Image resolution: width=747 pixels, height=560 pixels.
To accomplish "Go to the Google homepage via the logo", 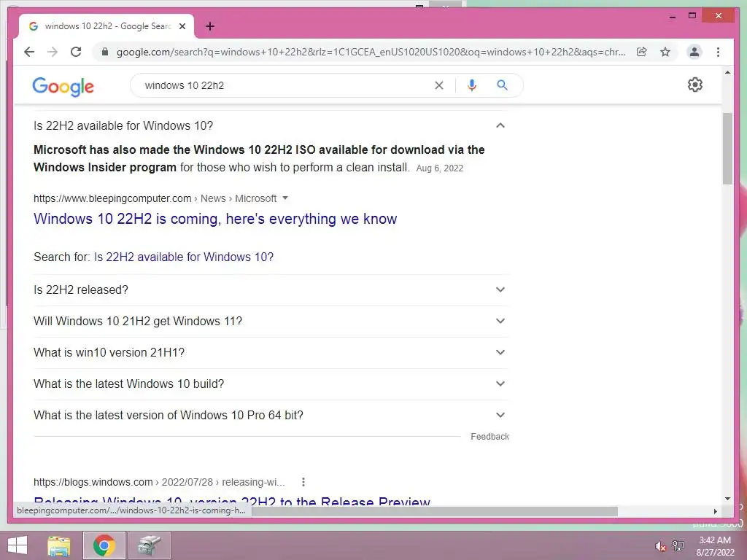I will point(63,86).
